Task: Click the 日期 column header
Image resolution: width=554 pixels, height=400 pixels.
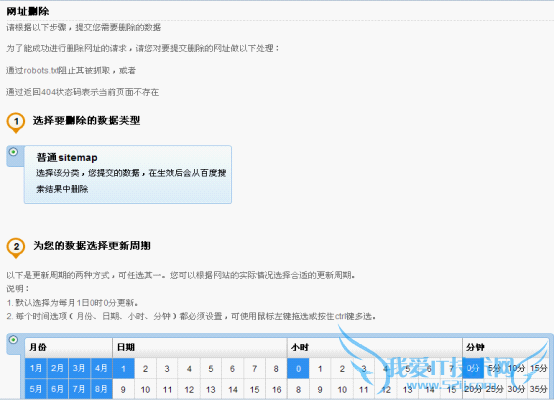Action: pyautogui.click(x=200, y=347)
